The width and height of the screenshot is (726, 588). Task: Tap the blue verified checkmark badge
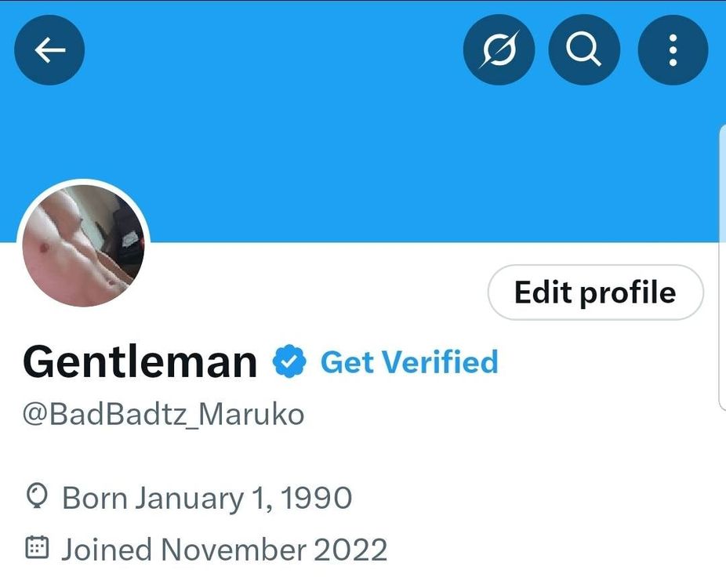pyautogui.click(x=289, y=361)
